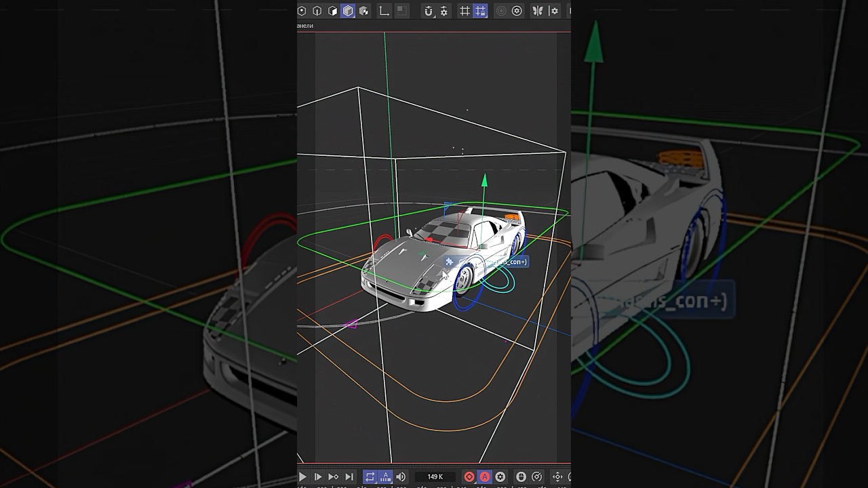868x488 pixels.
Task: Toggle the highlighted Locked Workplane icon
Action: [x=480, y=11]
